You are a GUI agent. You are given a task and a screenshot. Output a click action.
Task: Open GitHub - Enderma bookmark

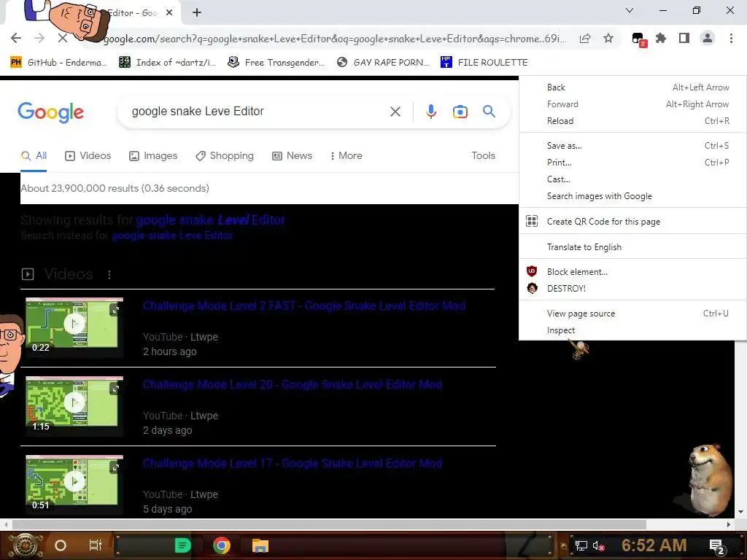[58, 63]
